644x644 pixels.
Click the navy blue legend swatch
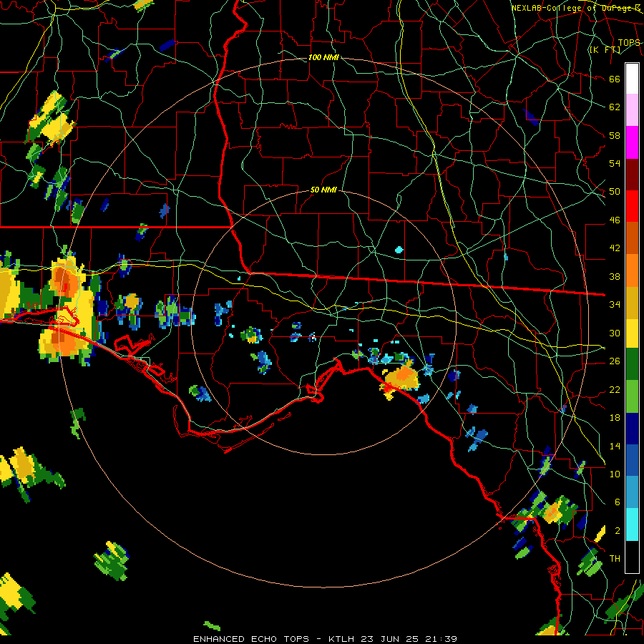632,429
